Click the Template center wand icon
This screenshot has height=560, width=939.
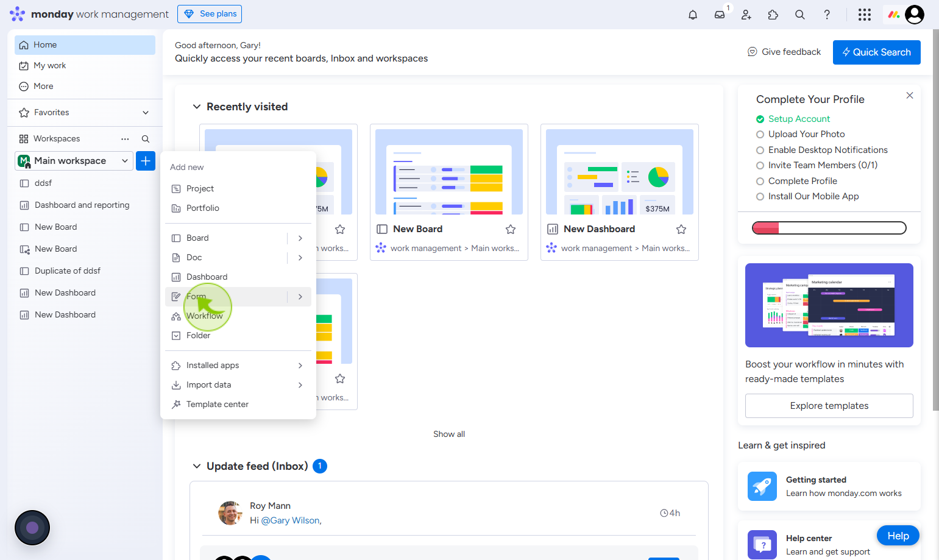176,405
